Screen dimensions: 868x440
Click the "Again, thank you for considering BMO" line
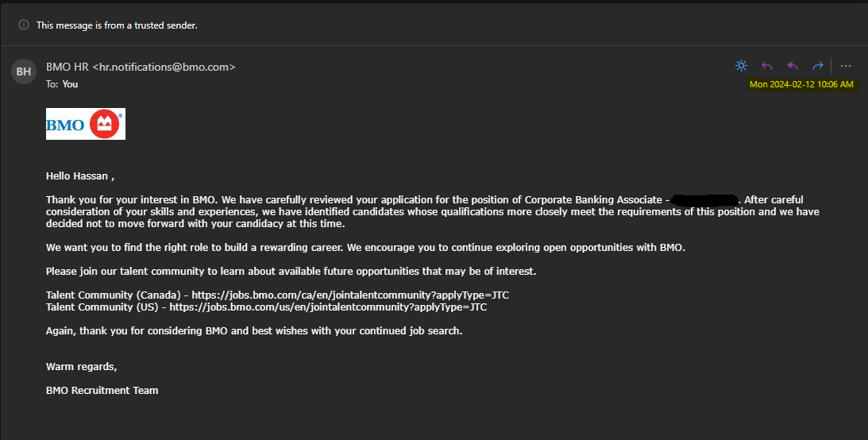coord(254,330)
